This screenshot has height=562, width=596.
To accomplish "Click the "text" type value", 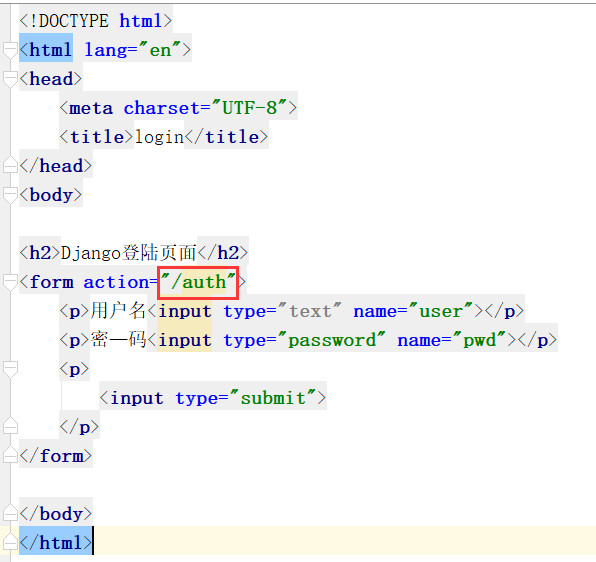I will tap(309, 311).
